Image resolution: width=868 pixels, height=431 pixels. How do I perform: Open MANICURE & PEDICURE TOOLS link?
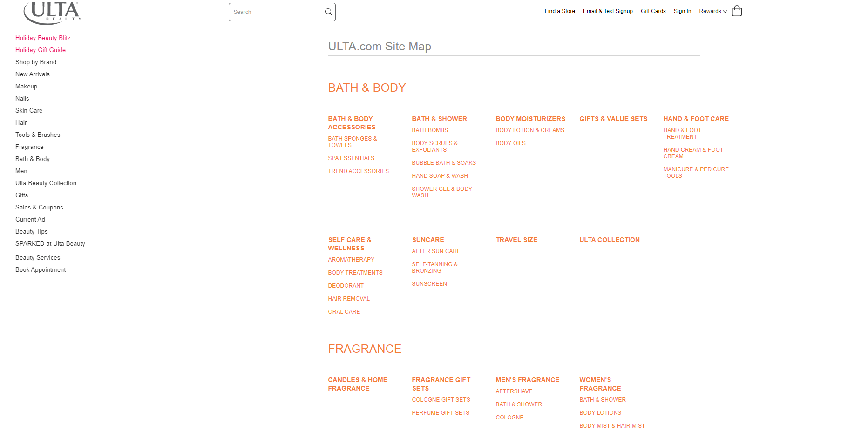click(696, 173)
